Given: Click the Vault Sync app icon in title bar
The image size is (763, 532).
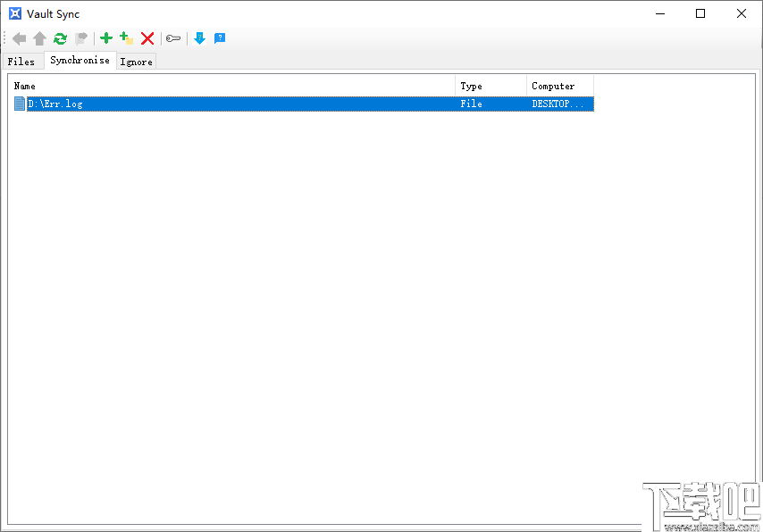Looking at the screenshot, I should pyautogui.click(x=15, y=13).
